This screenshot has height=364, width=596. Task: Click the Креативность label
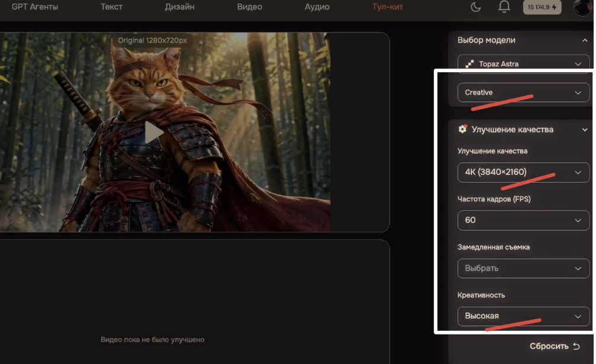[x=481, y=295]
